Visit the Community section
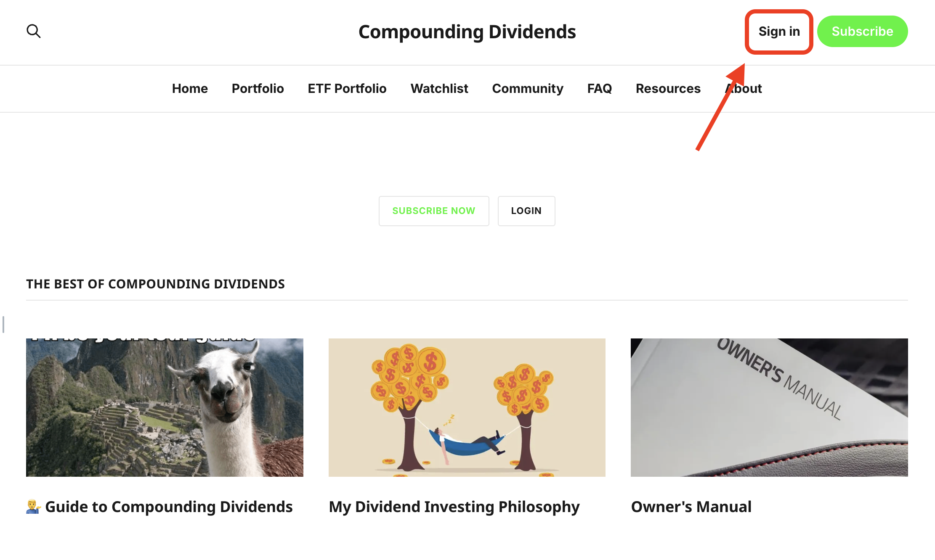 (527, 88)
